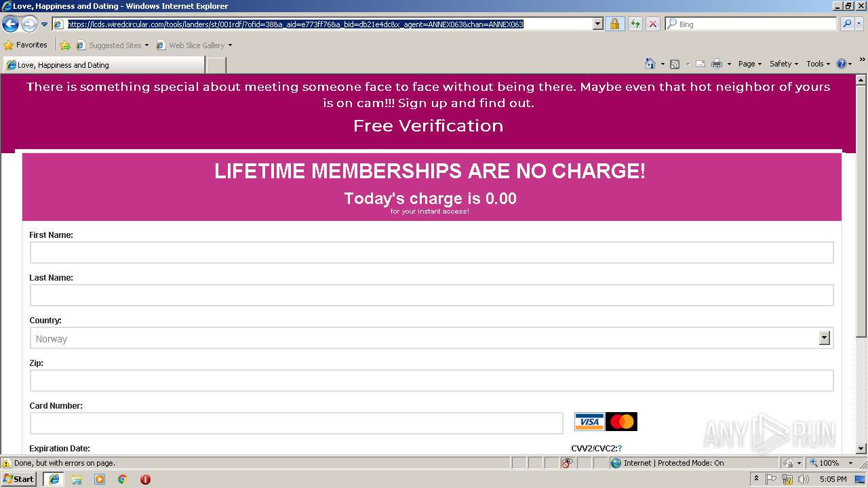This screenshot has width=868, height=488.
Task: Expand printer options dropdown arrow
Action: click(x=729, y=64)
